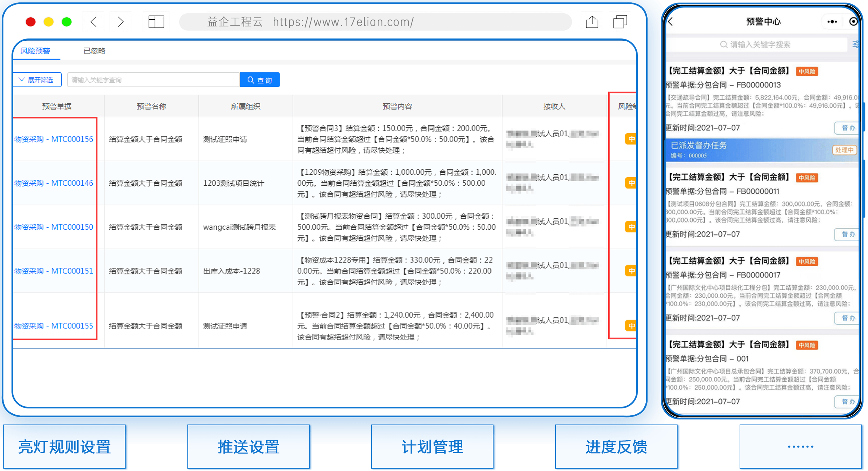Click warning content starting 【测试跨月报表物资合同】
The width and height of the screenshot is (868, 471).
coord(396,227)
